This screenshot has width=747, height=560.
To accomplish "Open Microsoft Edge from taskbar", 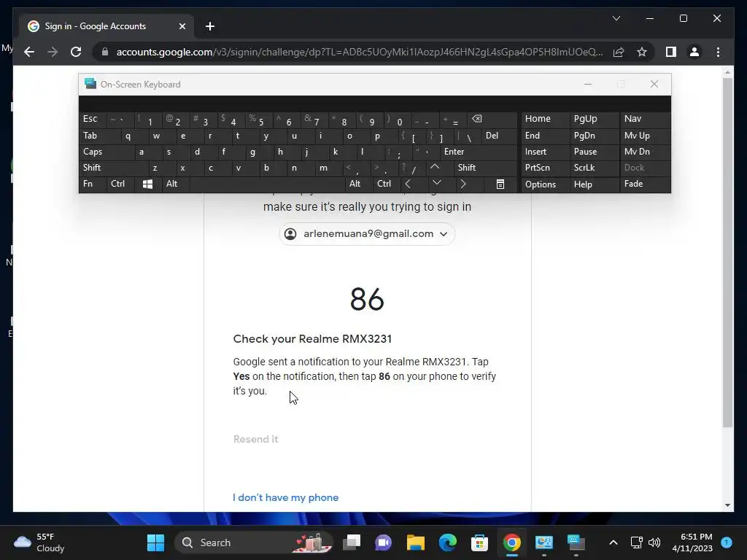I will click(x=447, y=542).
